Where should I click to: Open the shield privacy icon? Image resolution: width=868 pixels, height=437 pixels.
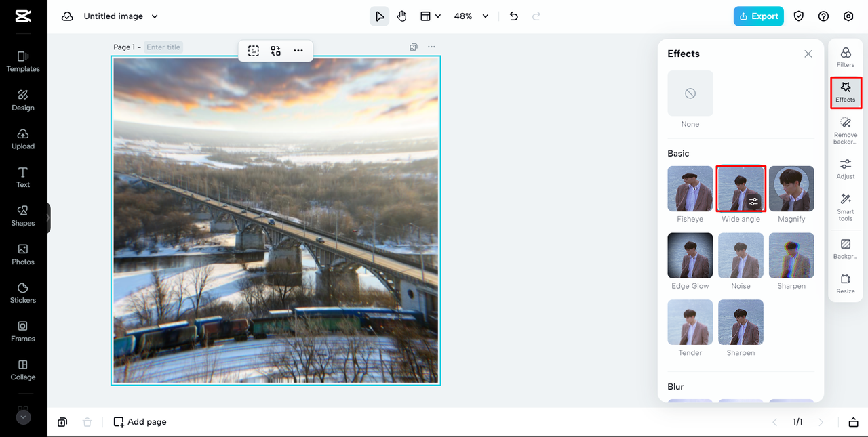pyautogui.click(x=799, y=16)
